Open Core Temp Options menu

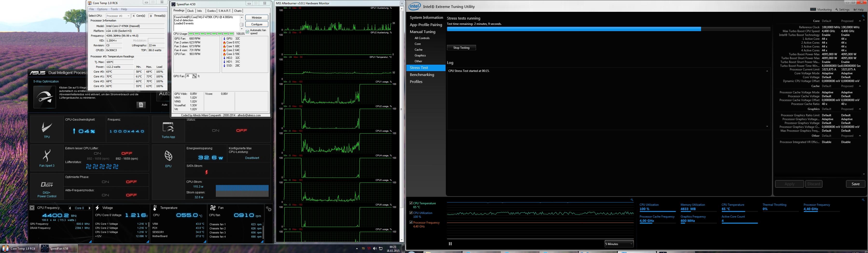[x=102, y=9]
